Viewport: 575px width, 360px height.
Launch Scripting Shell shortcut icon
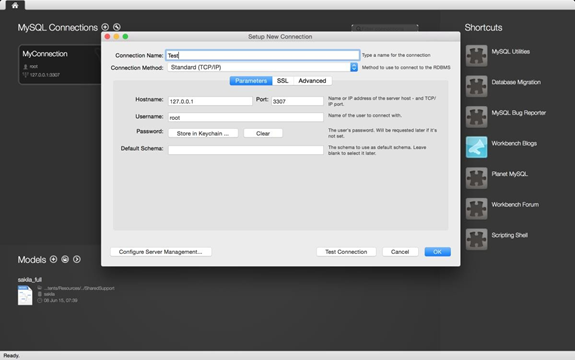(476, 239)
